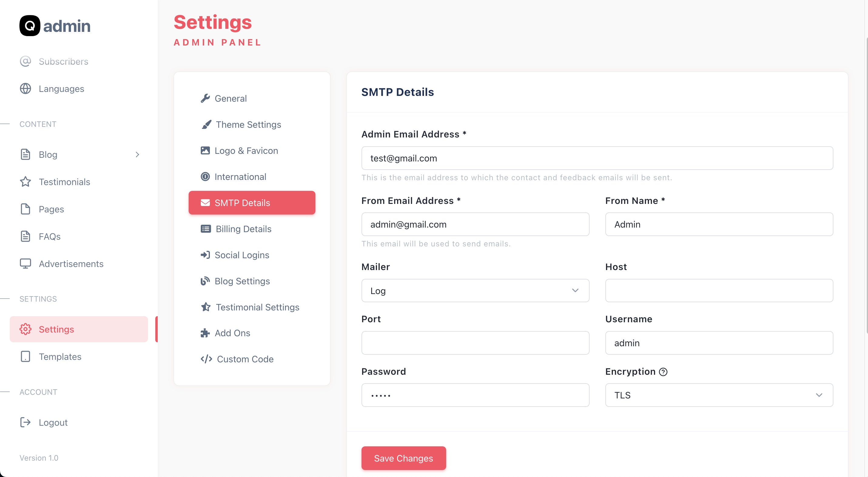Open the Billing Details settings tab
Image resolution: width=868 pixels, height=477 pixels.
point(243,229)
